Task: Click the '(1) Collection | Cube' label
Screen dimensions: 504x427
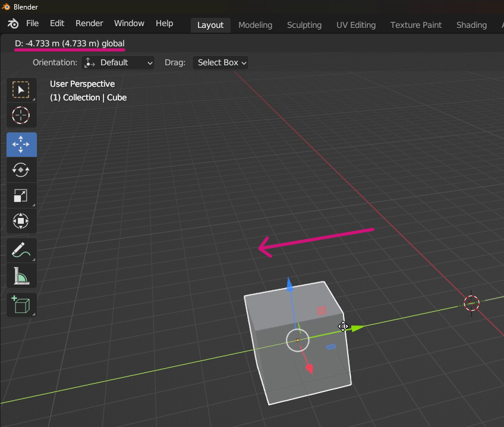Action: pyautogui.click(x=89, y=97)
